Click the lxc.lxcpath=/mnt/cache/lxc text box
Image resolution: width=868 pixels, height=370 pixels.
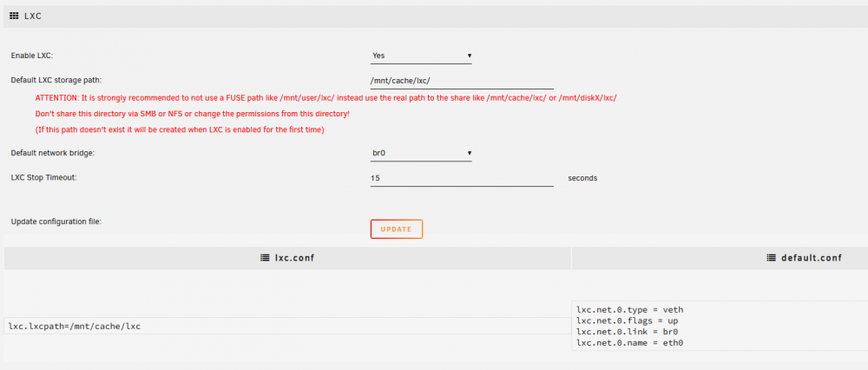point(286,326)
